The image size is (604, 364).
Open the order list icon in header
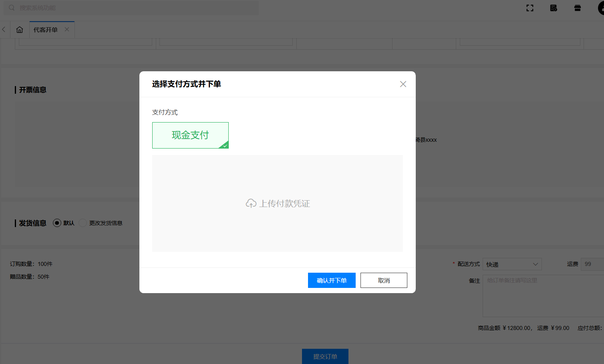554,8
